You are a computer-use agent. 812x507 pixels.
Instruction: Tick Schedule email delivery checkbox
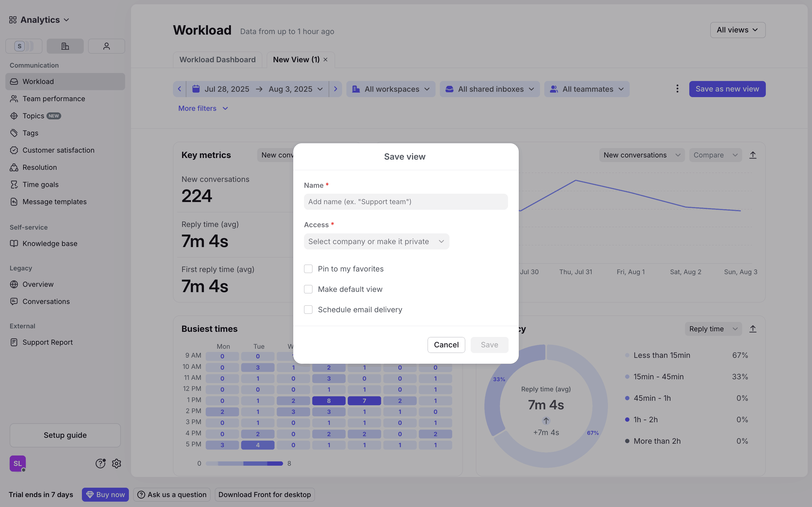pyautogui.click(x=308, y=310)
